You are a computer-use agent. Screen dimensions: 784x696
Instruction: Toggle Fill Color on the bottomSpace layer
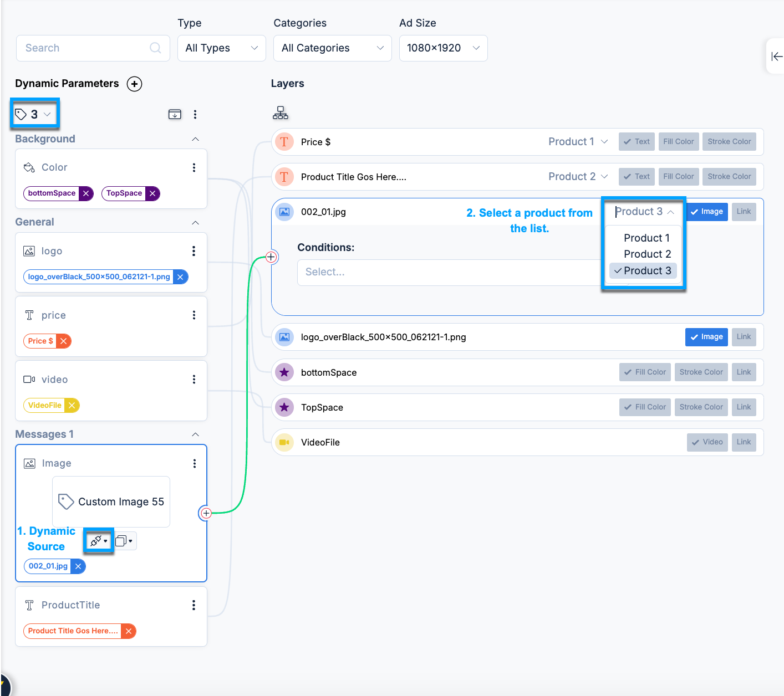645,372
